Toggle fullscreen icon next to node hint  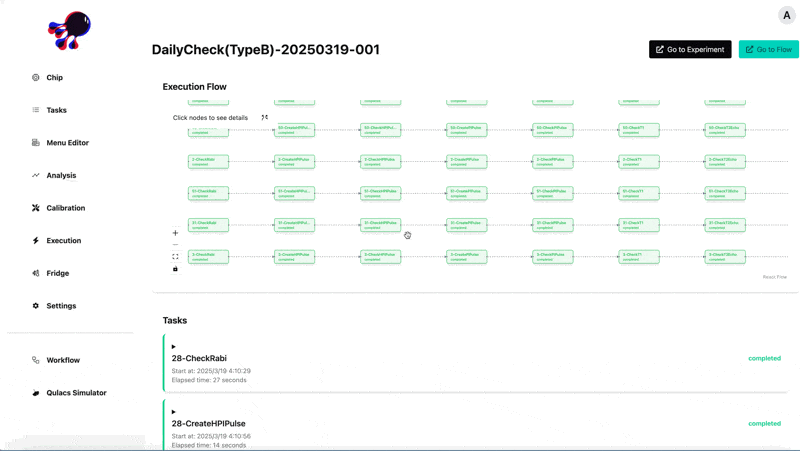pyautogui.click(x=265, y=118)
